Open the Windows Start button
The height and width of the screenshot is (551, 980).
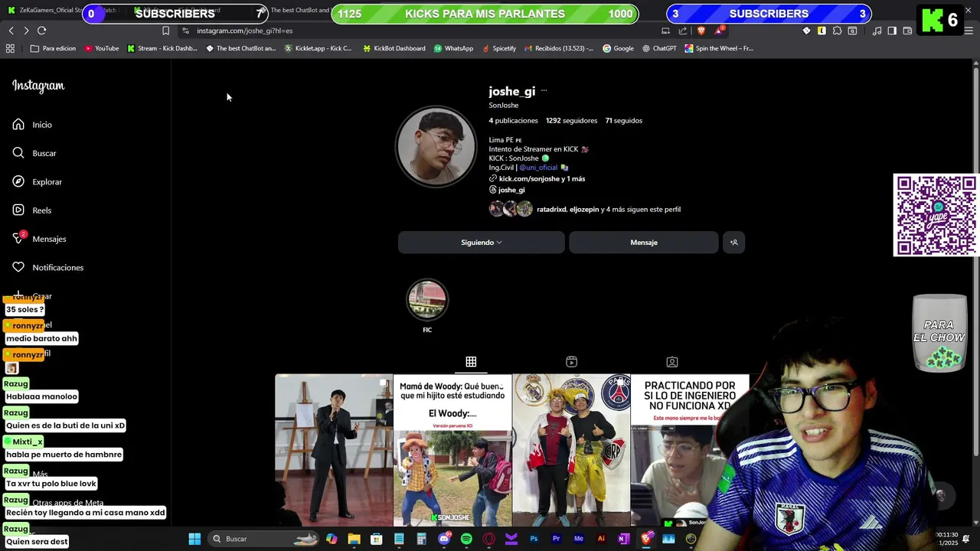point(194,539)
